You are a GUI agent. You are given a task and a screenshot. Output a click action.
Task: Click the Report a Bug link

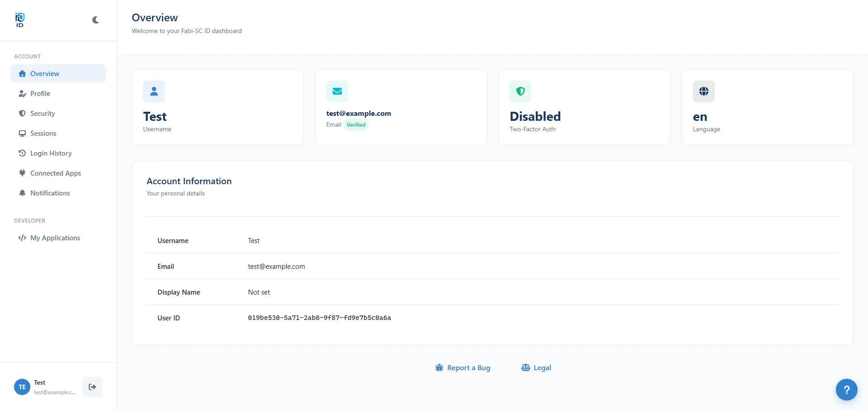463,368
